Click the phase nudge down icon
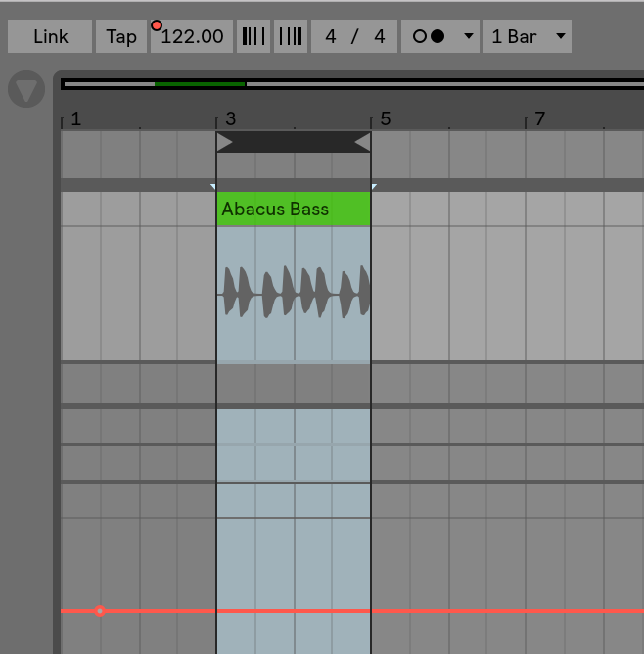Image resolution: width=644 pixels, height=654 pixels. pos(253,36)
